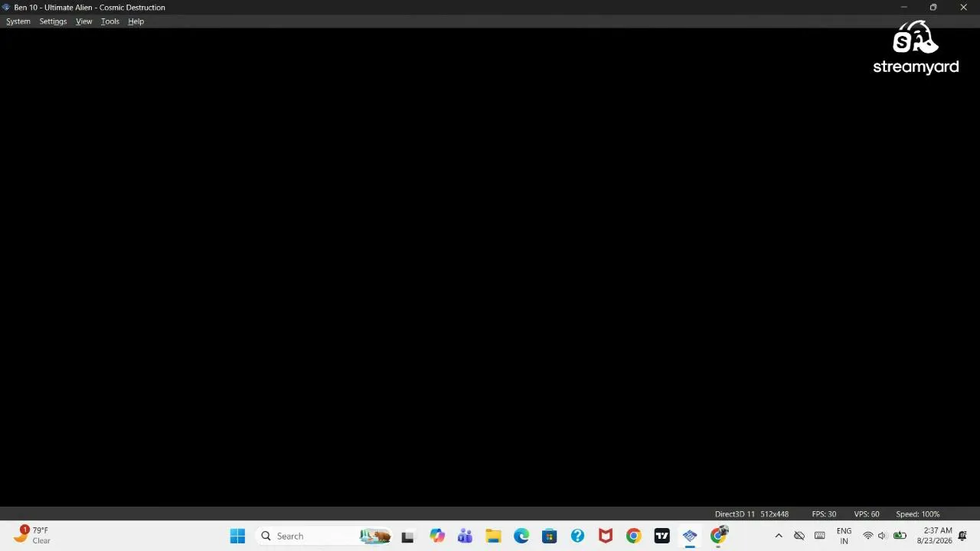The width and height of the screenshot is (980, 551).
Task: Open the weather widget showing 79°F Clear
Action: 32,536
